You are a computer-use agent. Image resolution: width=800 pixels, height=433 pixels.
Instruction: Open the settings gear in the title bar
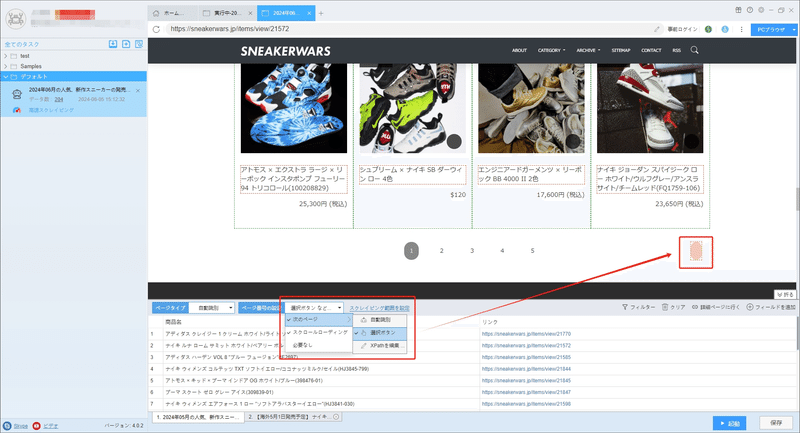[761, 10]
